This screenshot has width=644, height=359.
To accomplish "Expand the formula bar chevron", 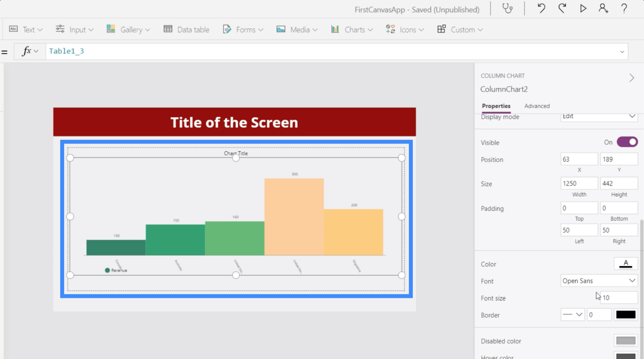I will tap(622, 52).
